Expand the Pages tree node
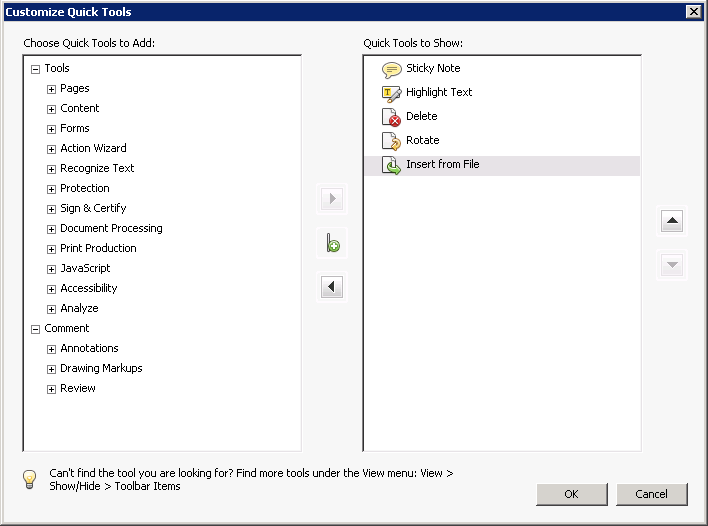 [52, 89]
